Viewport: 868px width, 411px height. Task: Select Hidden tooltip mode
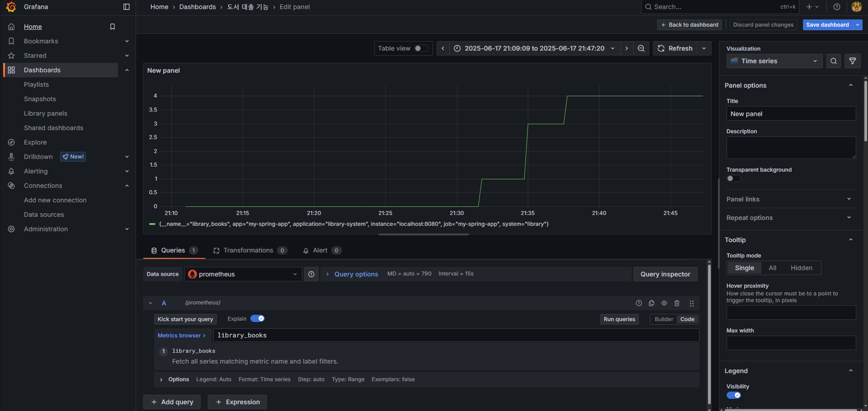click(x=802, y=268)
